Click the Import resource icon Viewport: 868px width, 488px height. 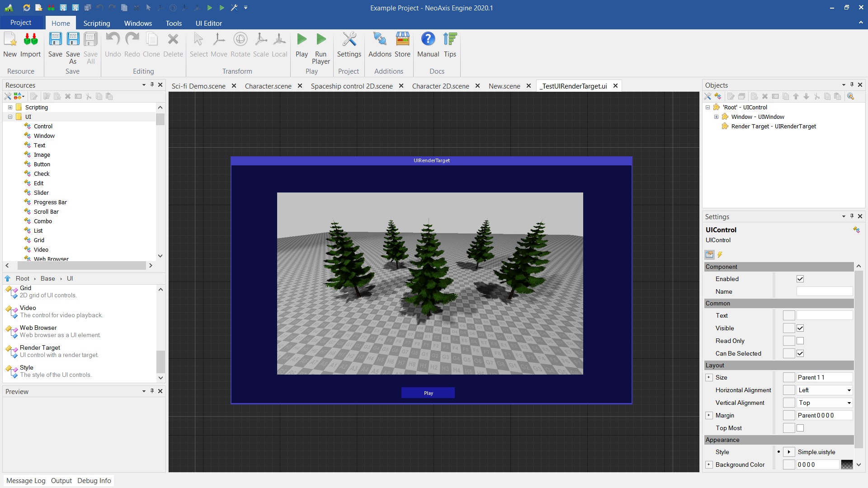[30, 40]
